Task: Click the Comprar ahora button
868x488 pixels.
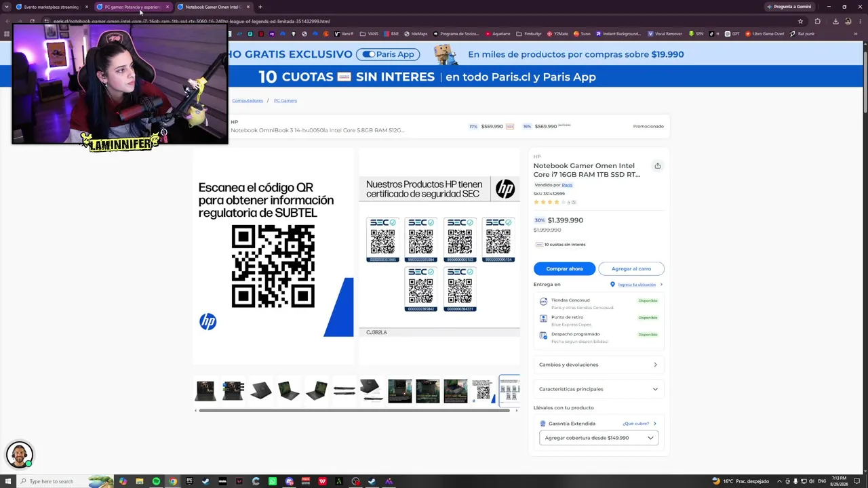Action: (x=564, y=269)
